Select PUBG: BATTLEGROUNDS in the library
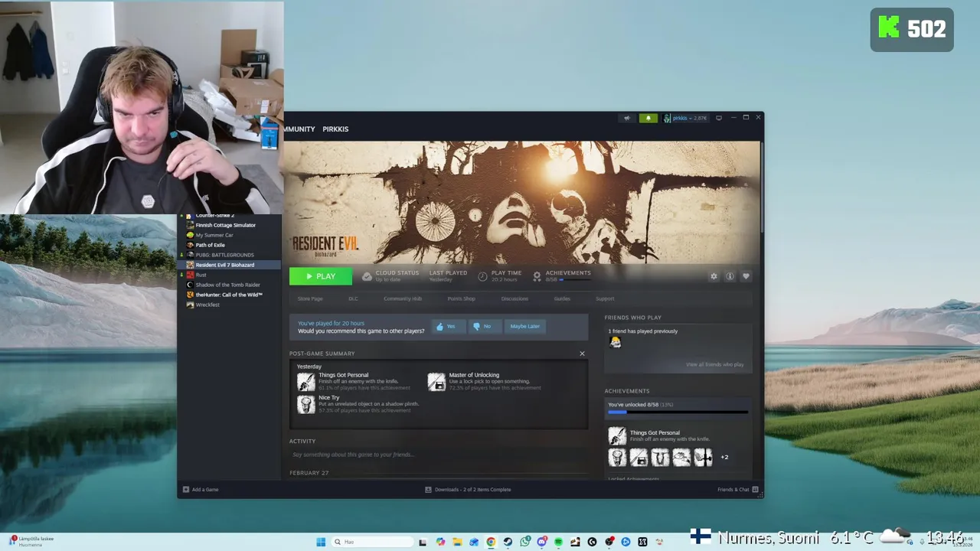Viewport: 980px width, 551px height. click(x=224, y=255)
